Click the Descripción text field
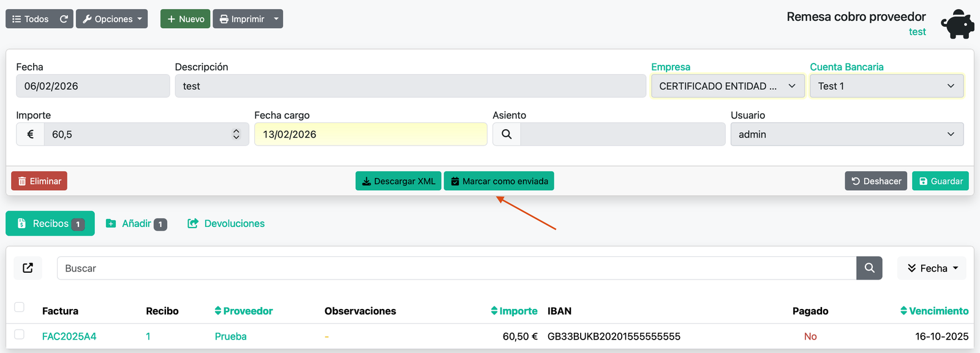This screenshot has width=980, height=353. [x=410, y=86]
